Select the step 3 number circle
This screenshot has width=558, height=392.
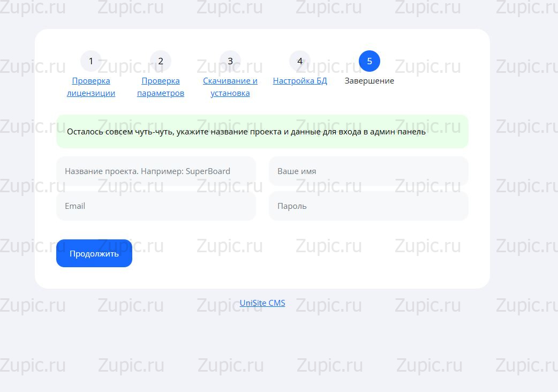point(230,61)
